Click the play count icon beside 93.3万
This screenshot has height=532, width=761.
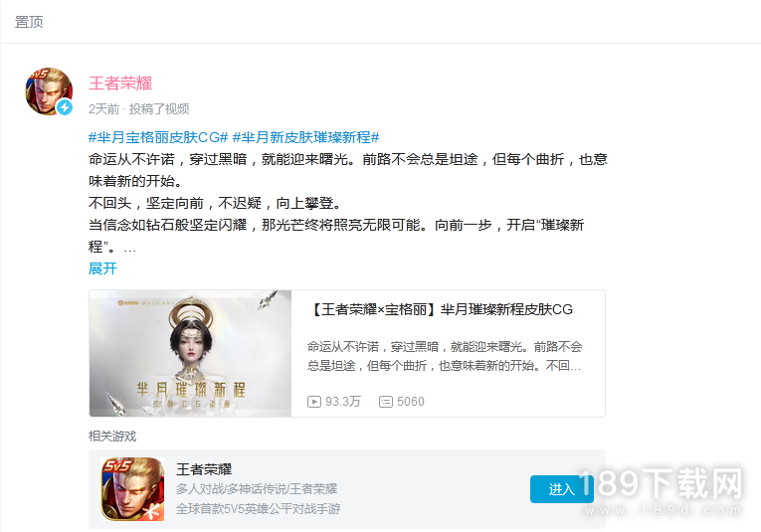click(314, 402)
